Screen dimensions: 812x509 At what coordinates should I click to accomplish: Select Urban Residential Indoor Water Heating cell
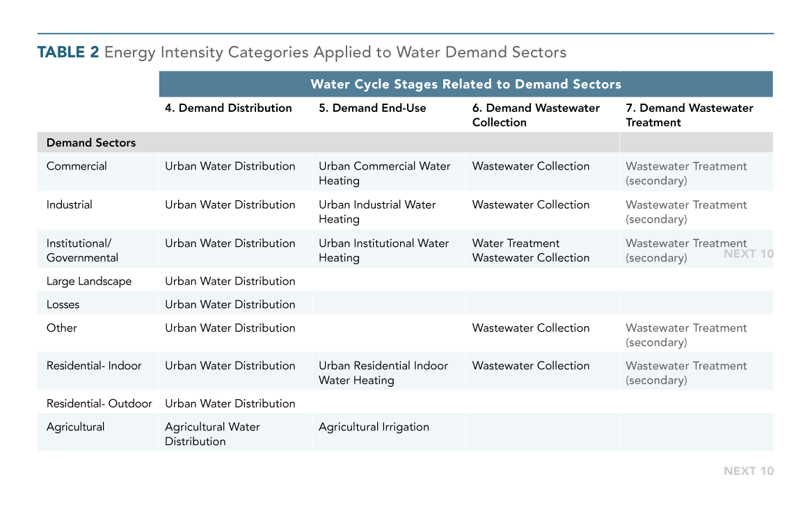pyautogui.click(x=383, y=373)
